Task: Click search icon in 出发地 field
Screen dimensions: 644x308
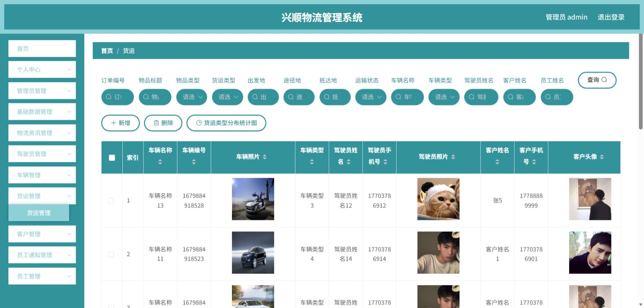Action: pyautogui.click(x=255, y=97)
